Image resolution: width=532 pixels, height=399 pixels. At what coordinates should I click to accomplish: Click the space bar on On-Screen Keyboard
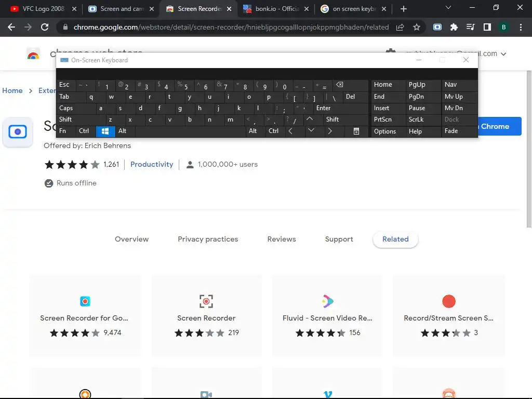[191, 131]
